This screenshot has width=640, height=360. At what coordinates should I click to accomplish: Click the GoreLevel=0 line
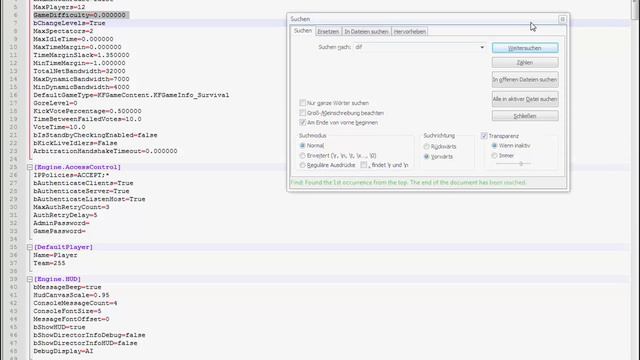56,103
